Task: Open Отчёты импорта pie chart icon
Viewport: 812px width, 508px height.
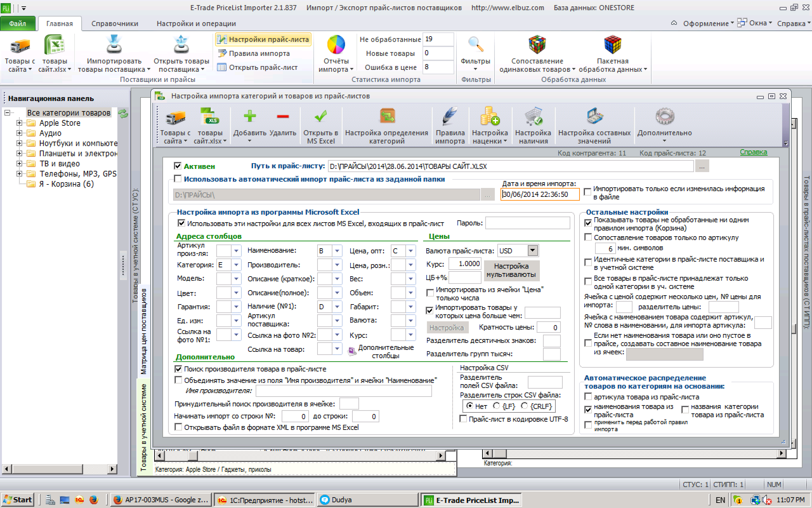Action: click(x=336, y=54)
